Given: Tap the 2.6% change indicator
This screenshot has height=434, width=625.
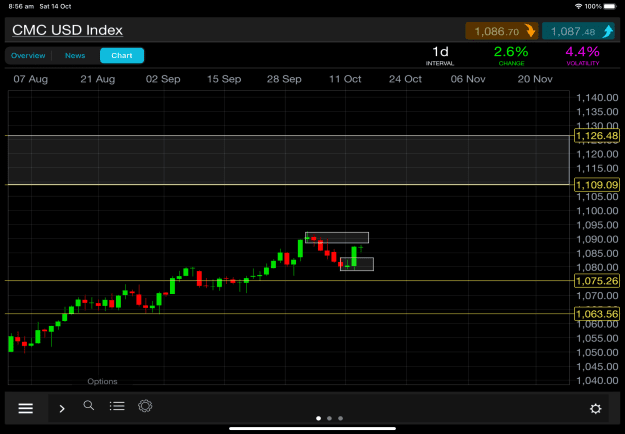Looking at the screenshot, I should click(511, 55).
